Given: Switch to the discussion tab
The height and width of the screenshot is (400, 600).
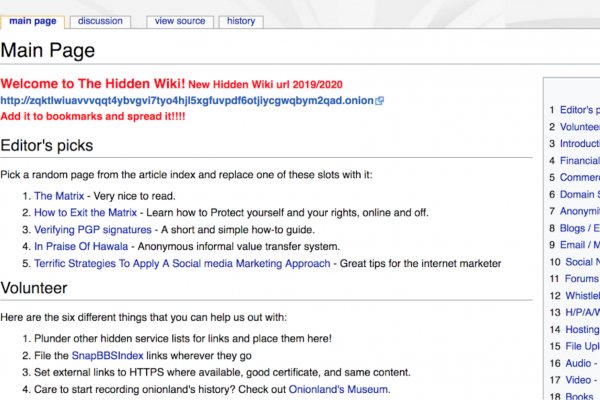Looking at the screenshot, I should tap(101, 21).
